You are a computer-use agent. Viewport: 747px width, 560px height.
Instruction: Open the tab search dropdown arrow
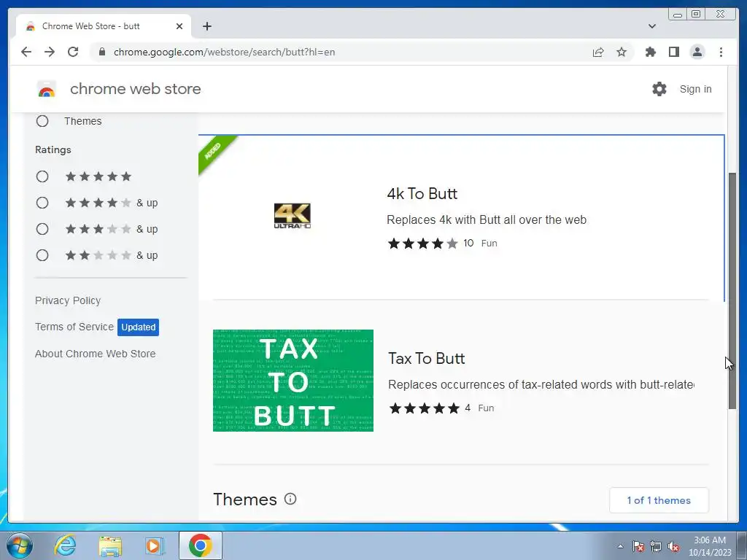pyautogui.click(x=651, y=26)
